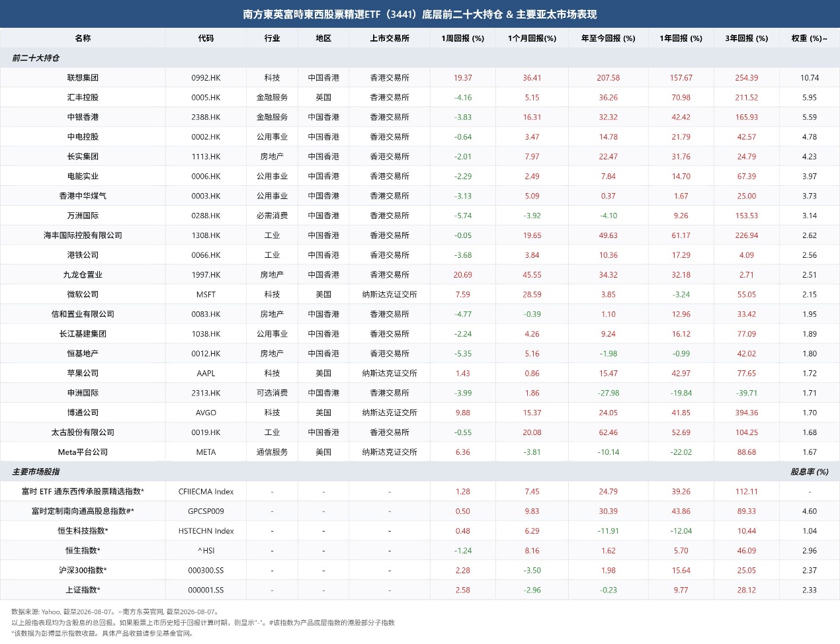Click 恒生科技指数 year-to-date value -11.91
This screenshot has width=840, height=644.
(609, 531)
